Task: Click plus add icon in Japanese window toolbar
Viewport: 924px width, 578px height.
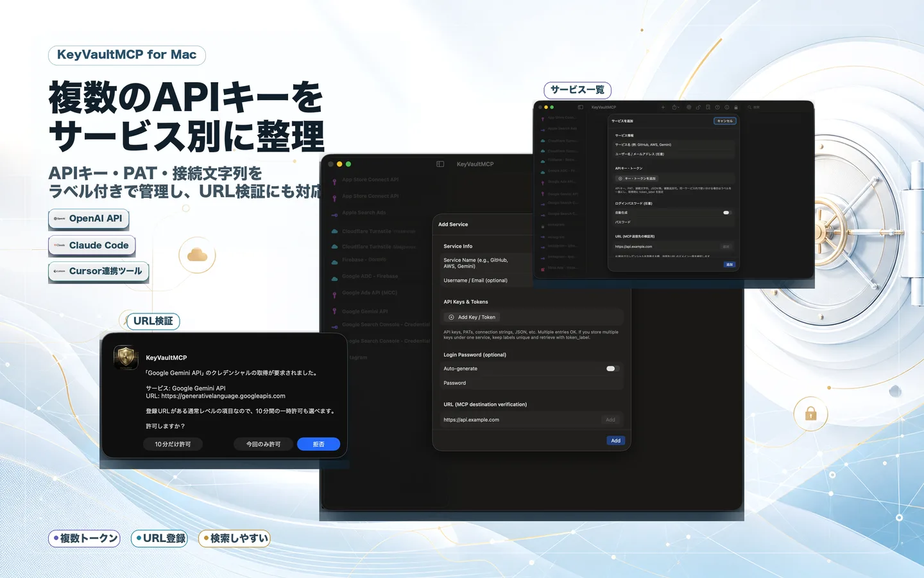Action: click(x=663, y=107)
